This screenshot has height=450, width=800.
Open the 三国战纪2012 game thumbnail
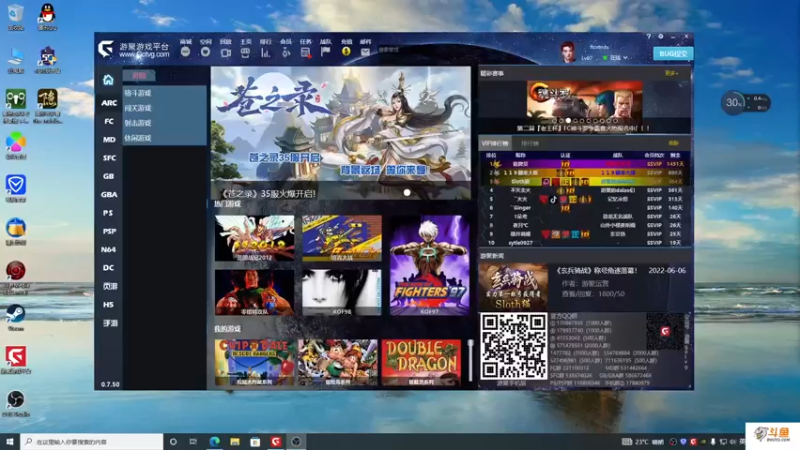click(x=254, y=238)
